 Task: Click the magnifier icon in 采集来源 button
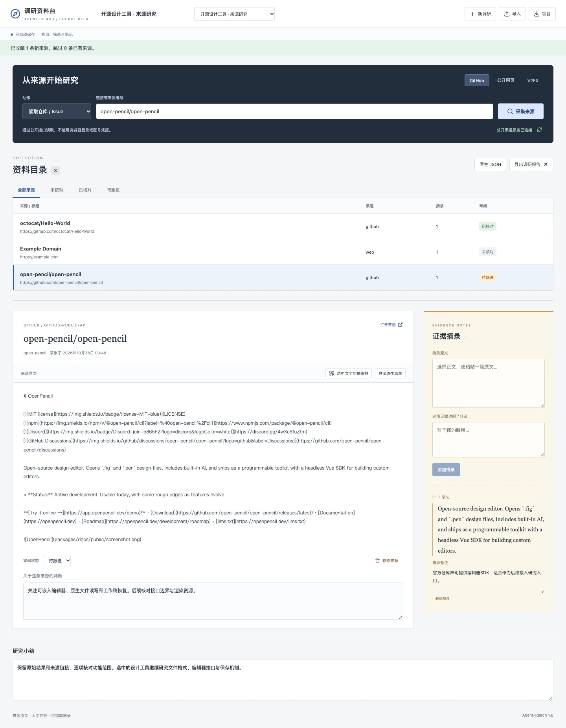510,111
